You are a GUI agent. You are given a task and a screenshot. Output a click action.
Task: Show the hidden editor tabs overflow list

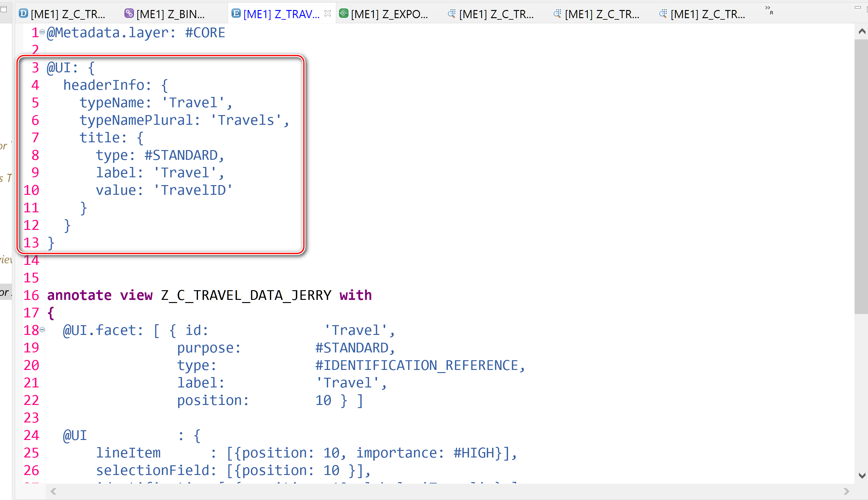769,10
